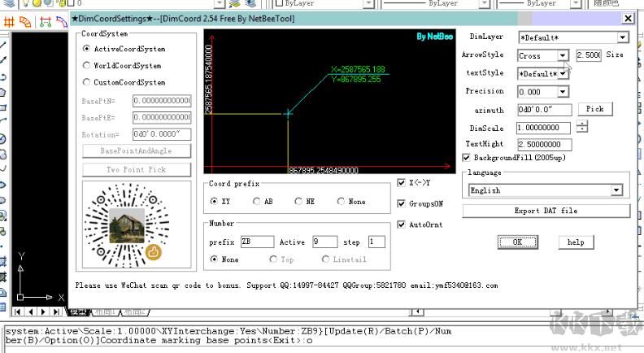Click the orange grid icon in top toolbar
644x353 pixels.
pyautogui.click(x=10, y=21)
